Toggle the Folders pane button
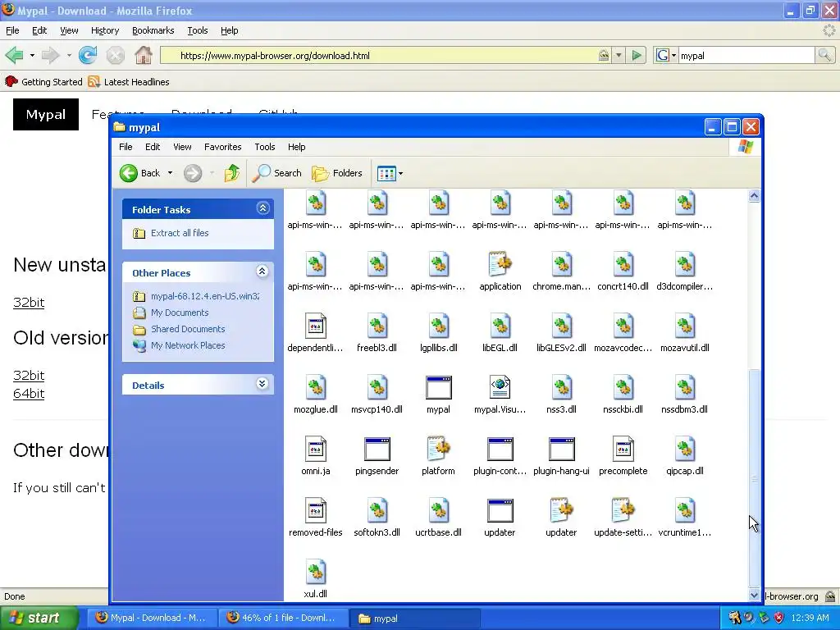The width and height of the screenshot is (840, 630). [x=337, y=173]
